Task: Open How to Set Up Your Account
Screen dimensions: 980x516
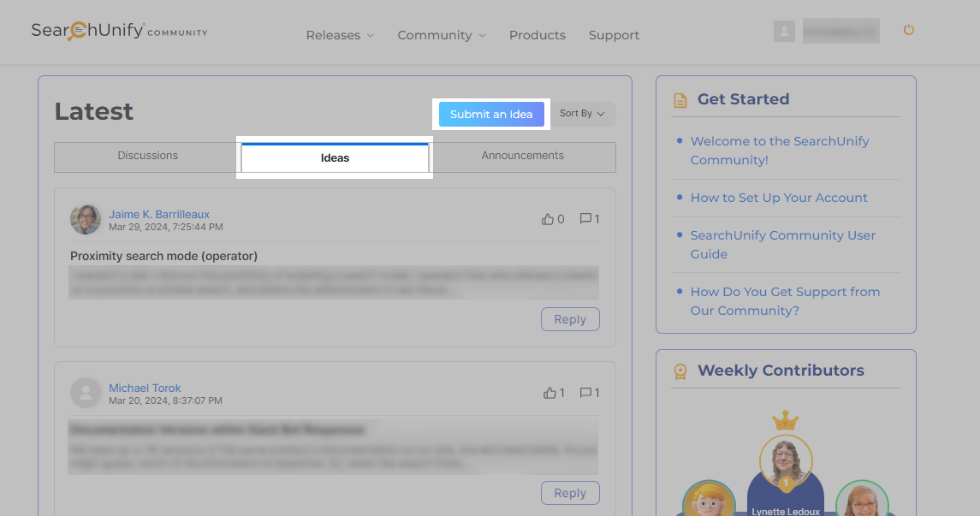Action: pyautogui.click(x=779, y=198)
